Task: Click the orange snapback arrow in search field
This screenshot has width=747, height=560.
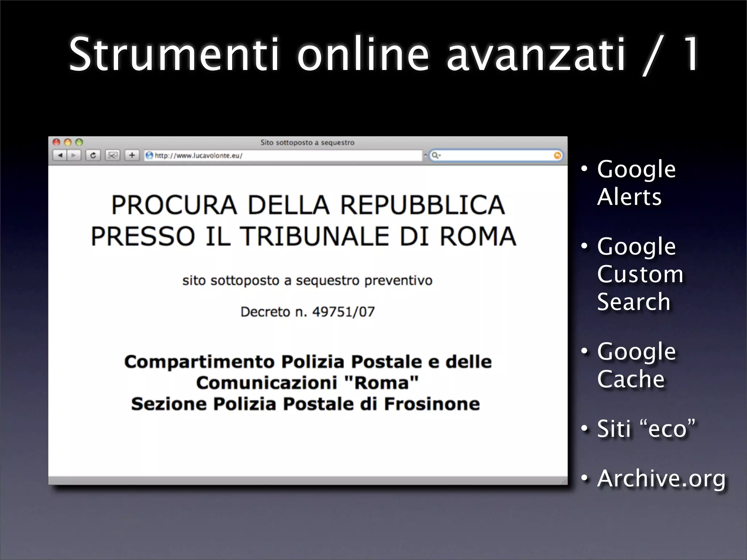Action: click(557, 156)
